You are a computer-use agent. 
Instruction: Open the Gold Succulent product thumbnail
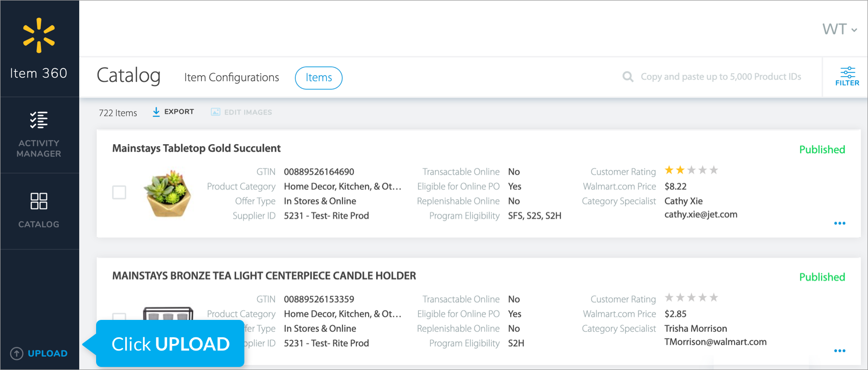[168, 193]
